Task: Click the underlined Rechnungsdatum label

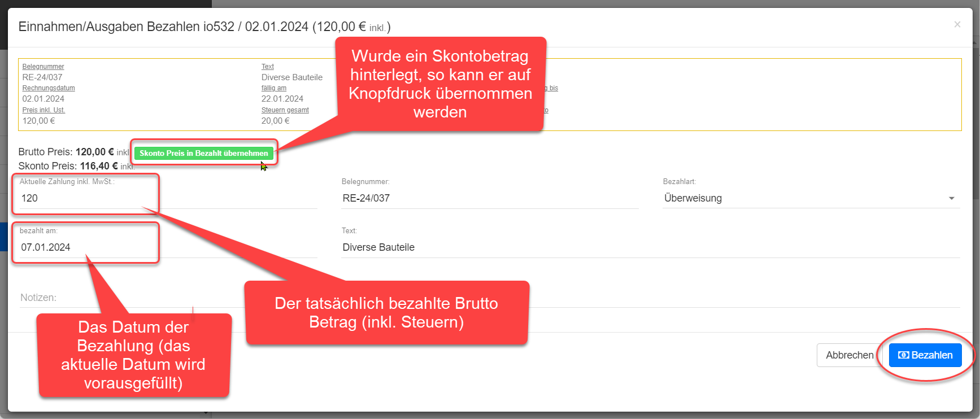Action: click(49, 88)
